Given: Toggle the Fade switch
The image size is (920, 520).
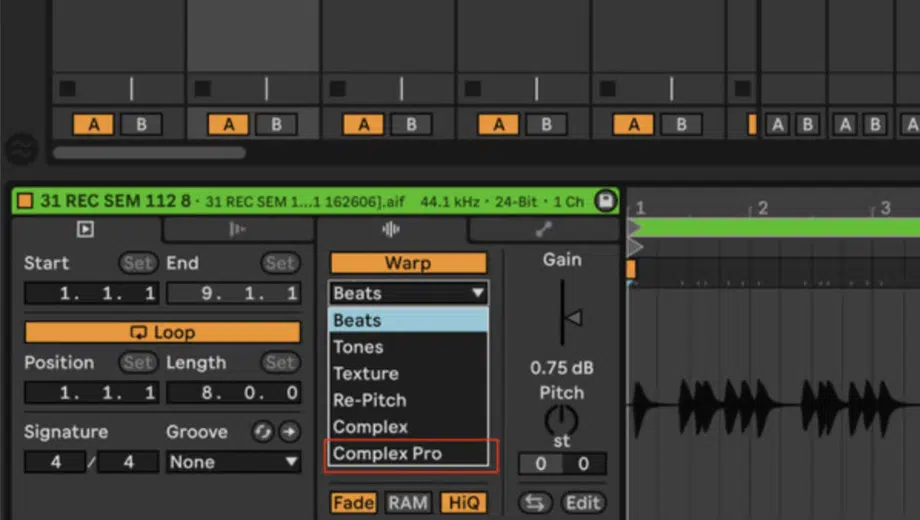Looking at the screenshot, I should (353, 503).
